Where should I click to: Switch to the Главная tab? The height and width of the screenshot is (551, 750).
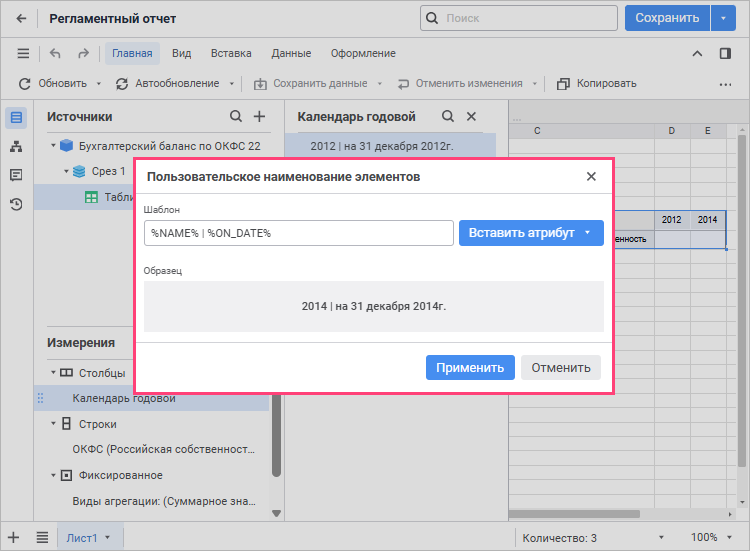pyautogui.click(x=132, y=53)
